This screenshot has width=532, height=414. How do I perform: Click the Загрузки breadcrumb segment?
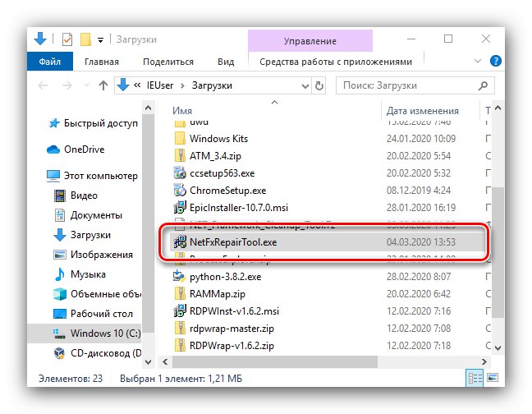pyautogui.click(x=212, y=85)
